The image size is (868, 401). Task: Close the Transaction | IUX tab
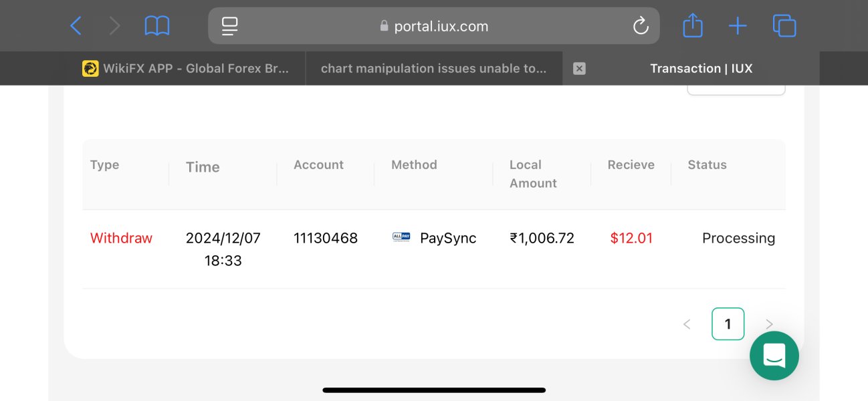click(x=580, y=68)
